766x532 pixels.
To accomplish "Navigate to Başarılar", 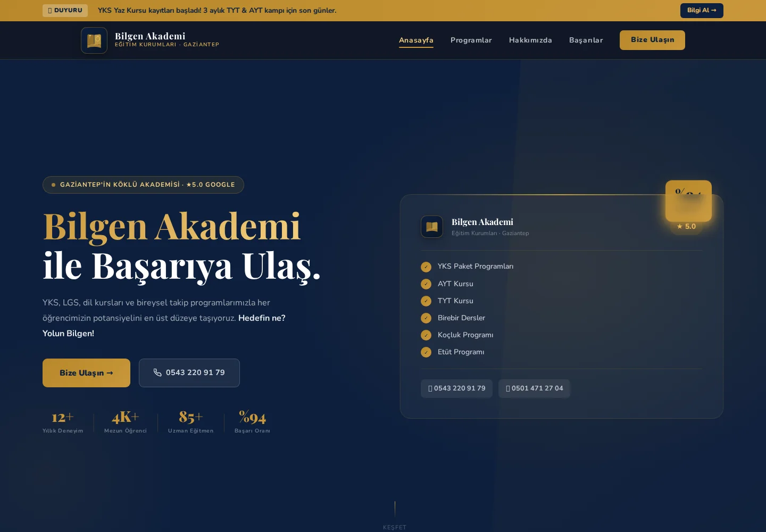I will 586,40.
